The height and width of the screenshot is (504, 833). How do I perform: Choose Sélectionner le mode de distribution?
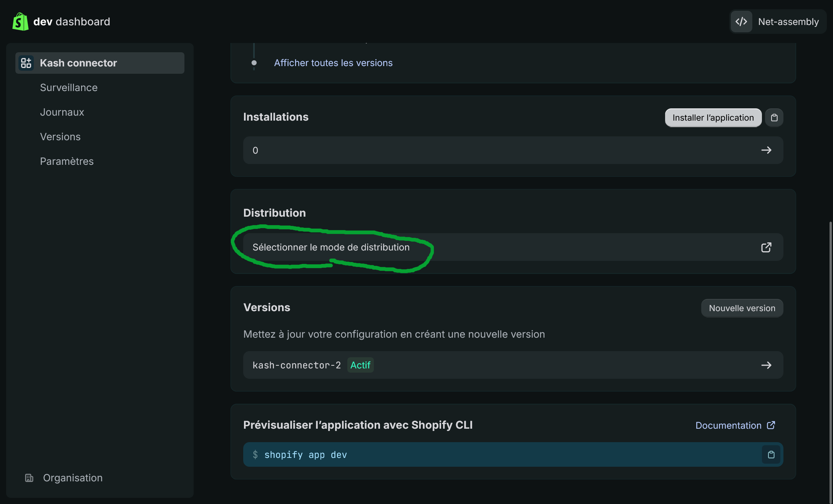point(513,247)
